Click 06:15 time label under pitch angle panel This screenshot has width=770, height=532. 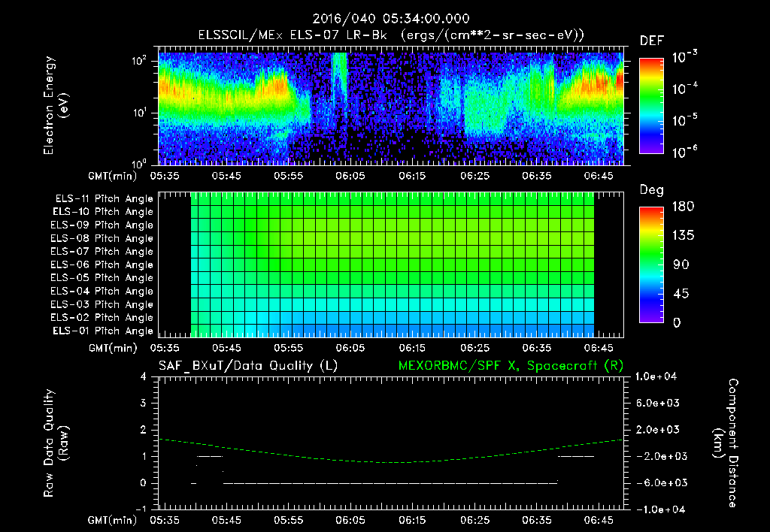[x=412, y=348]
